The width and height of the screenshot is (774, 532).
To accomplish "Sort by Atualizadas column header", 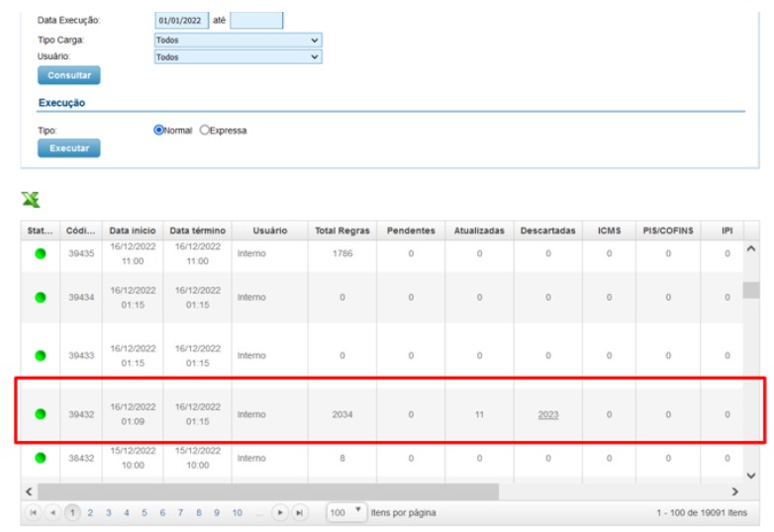I will pyautogui.click(x=479, y=230).
